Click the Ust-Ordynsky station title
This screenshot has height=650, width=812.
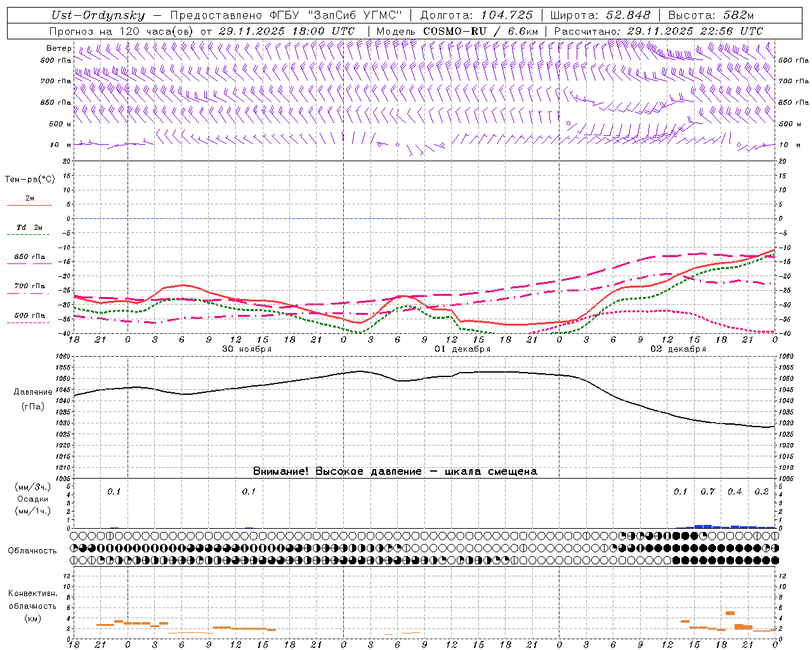98,15
